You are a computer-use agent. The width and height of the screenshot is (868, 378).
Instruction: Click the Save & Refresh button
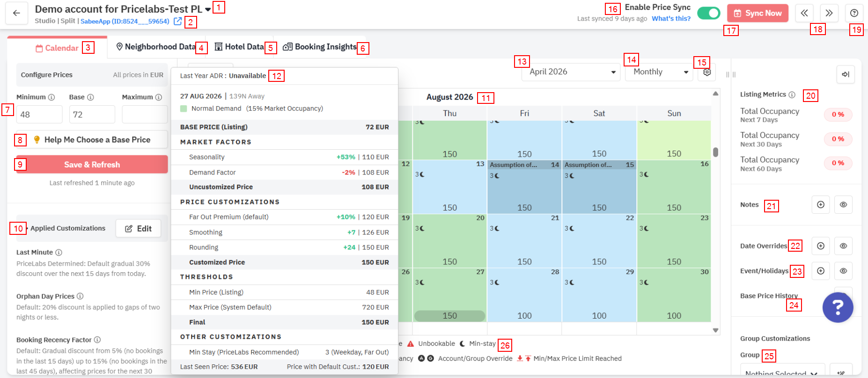click(92, 165)
